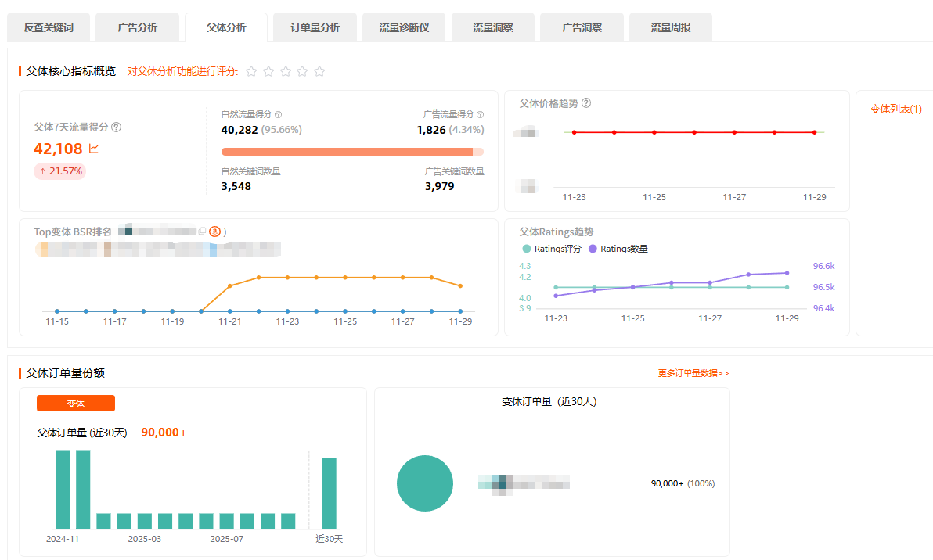Click help icon next to 父体价格趋势
This screenshot has height=560, width=933.
tap(586, 103)
